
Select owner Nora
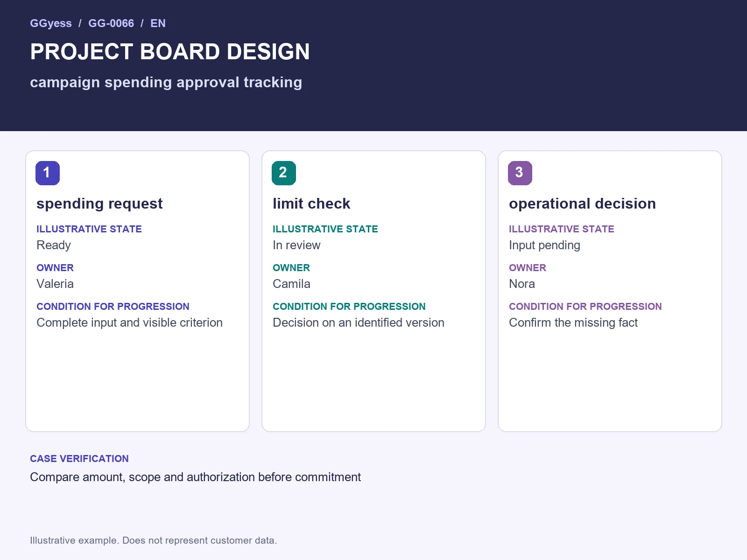pyautogui.click(x=522, y=284)
